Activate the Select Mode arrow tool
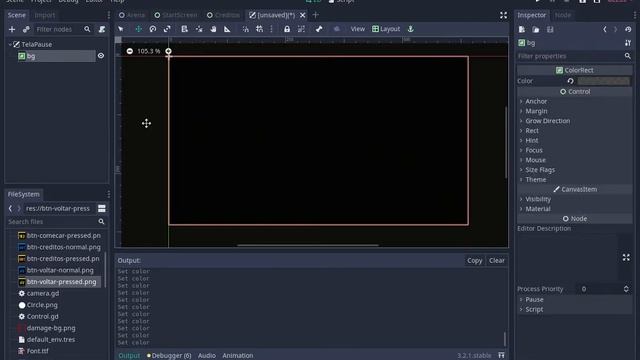Viewport: 640px width, 360px height. (x=121, y=29)
